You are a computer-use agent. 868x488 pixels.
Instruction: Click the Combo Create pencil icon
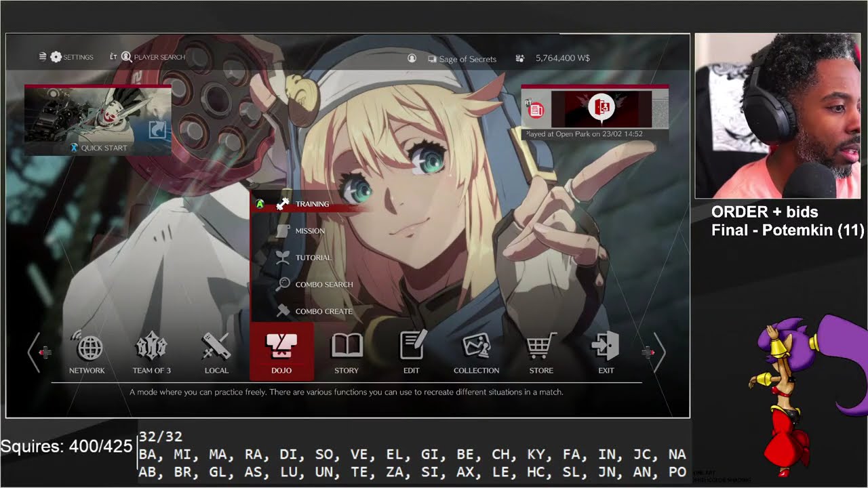[x=283, y=311]
